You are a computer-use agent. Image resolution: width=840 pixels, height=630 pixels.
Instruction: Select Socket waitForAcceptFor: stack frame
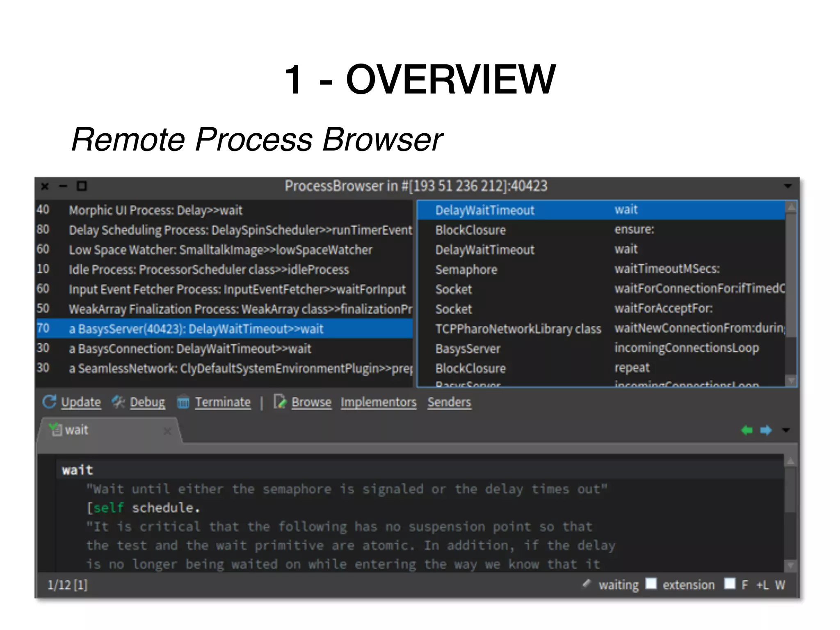[x=602, y=309]
